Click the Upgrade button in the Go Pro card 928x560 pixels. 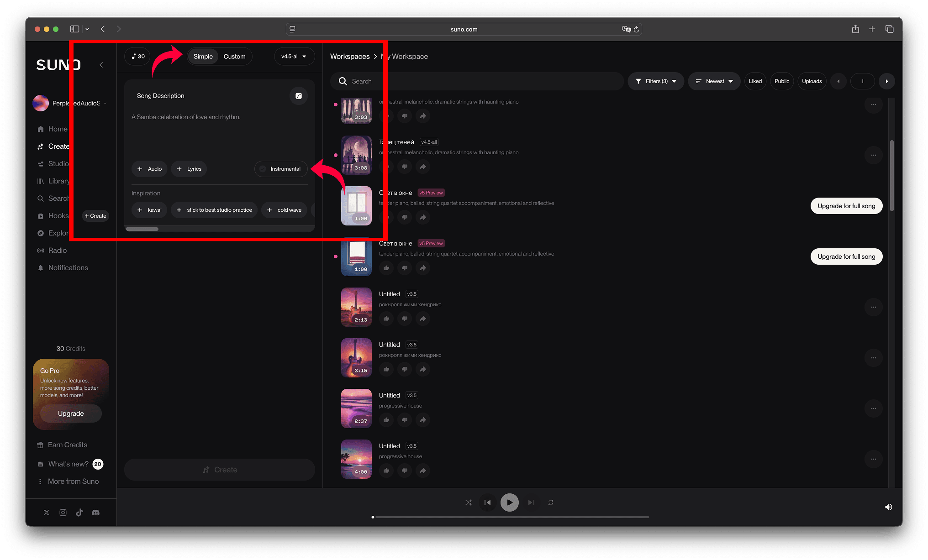point(71,413)
